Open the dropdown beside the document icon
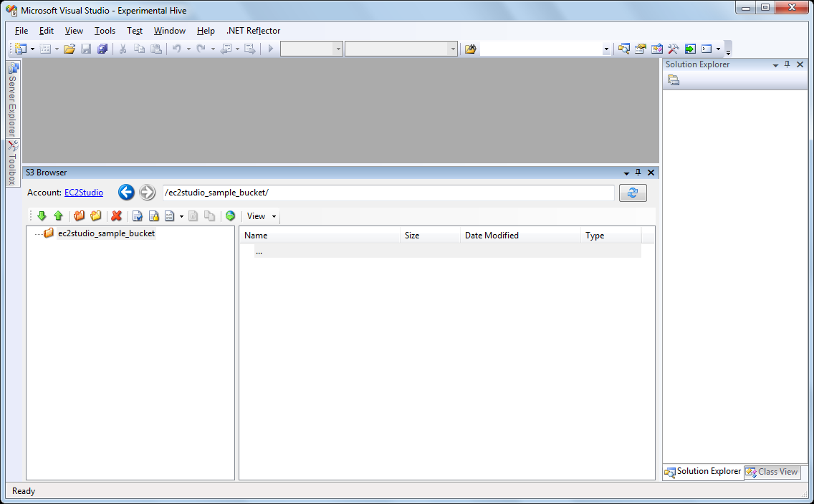Image resolution: width=814 pixels, height=504 pixels. 181,215
